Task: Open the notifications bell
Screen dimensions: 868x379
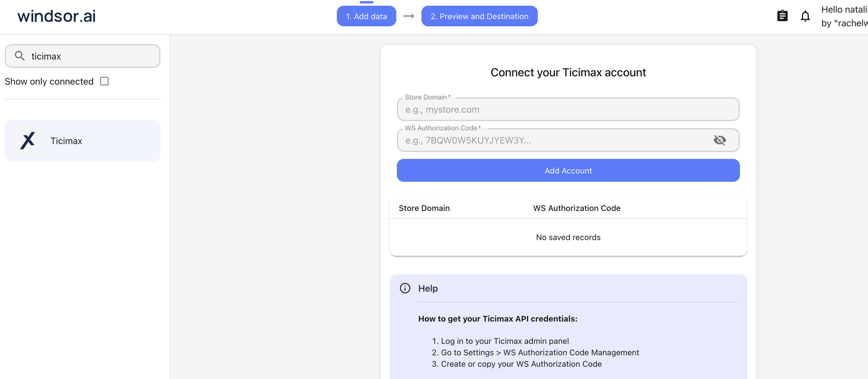Action: [805, 16]
